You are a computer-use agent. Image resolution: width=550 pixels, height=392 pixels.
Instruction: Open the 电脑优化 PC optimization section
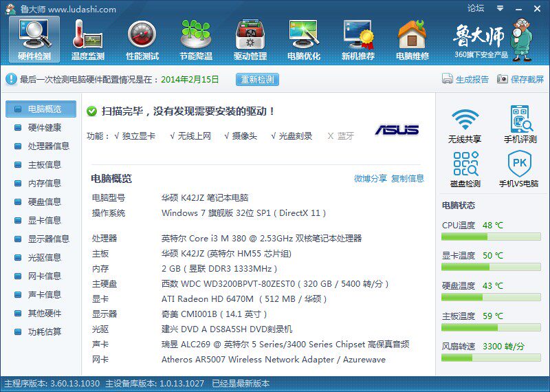304,40
